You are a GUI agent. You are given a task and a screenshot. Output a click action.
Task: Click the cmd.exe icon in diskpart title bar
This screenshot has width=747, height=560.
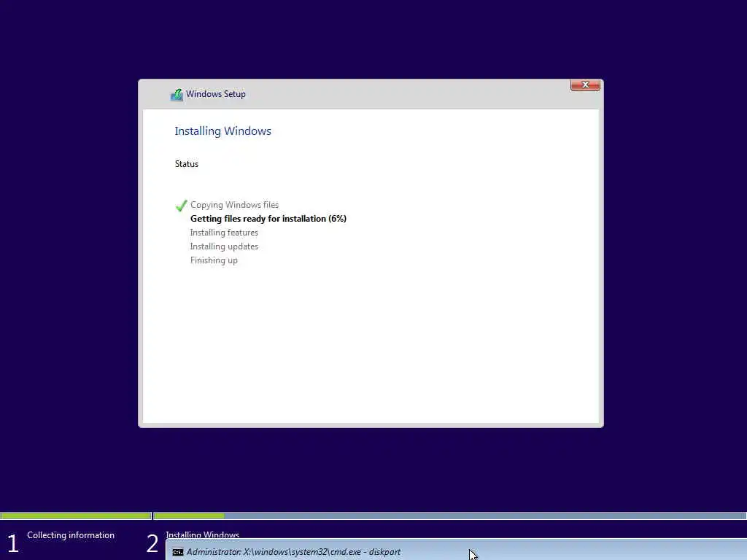[178, 553]
